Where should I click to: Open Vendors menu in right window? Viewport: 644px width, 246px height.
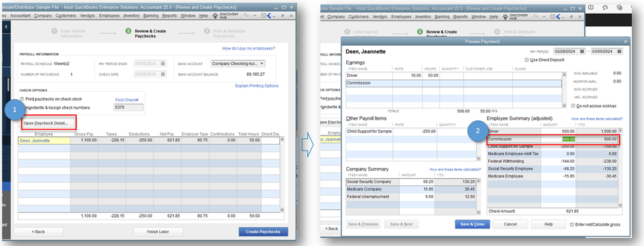coord(380,17)
